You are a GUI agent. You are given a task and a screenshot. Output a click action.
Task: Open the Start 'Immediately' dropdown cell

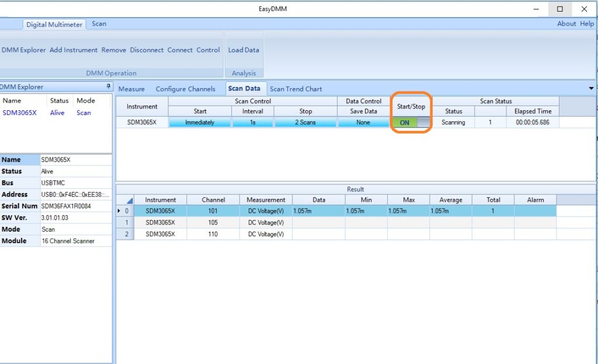click(x=200, y=123)
